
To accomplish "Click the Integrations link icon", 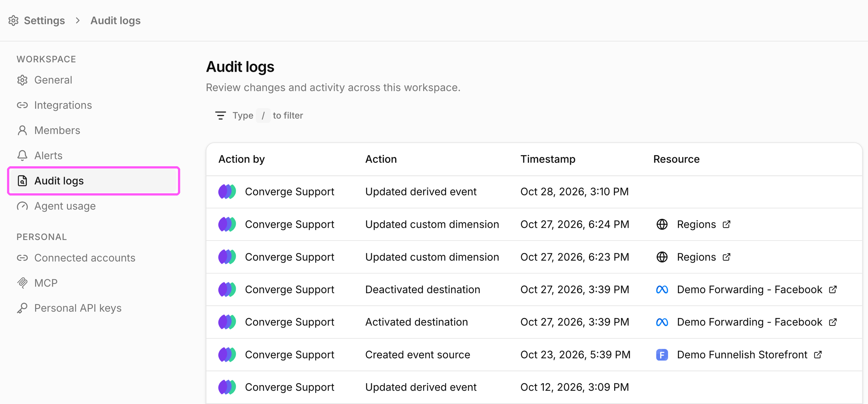I will tap(22, 105).
